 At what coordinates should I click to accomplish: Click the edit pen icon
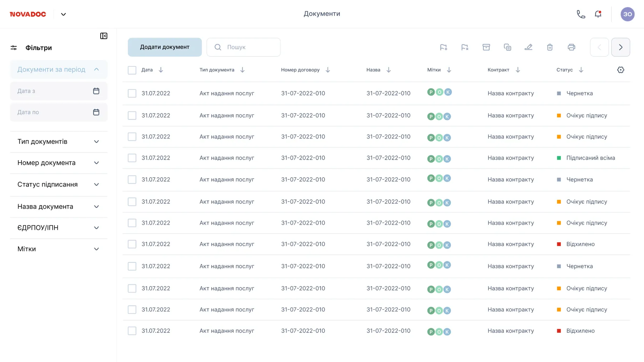(528, 47)
